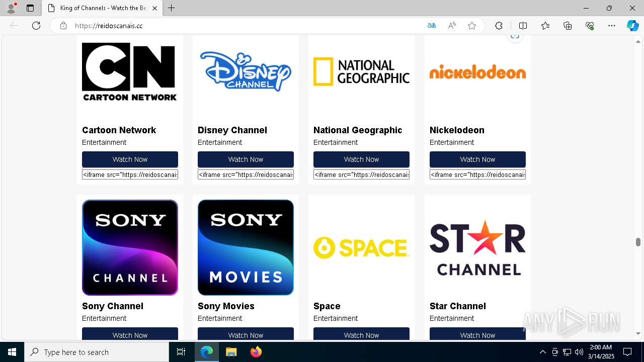Select the King of Channels tab
644x362 pixels.
102,8
